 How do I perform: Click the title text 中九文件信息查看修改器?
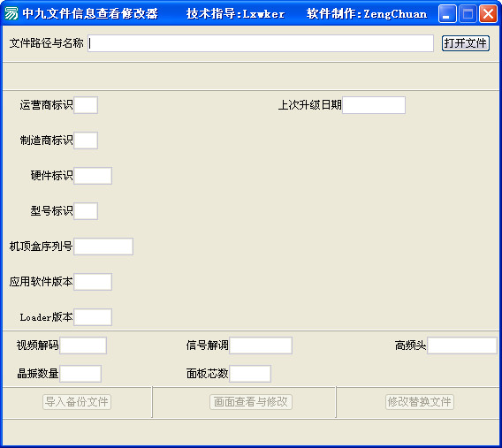(90, 14)
